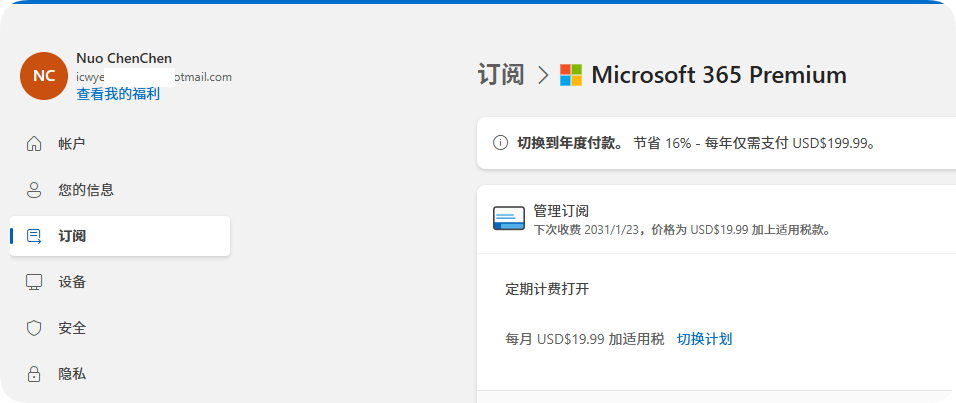Click the 每月 USD$19.99 加适用税 text
Viewport: 956px width, 403px height.
point(585,339)
